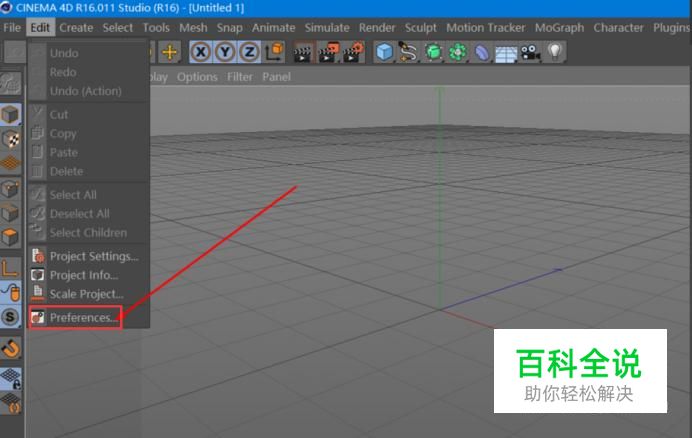Screen dimensions: 692x438
Task: Click the Tweak mouse icon
Action: coord(10,292)
